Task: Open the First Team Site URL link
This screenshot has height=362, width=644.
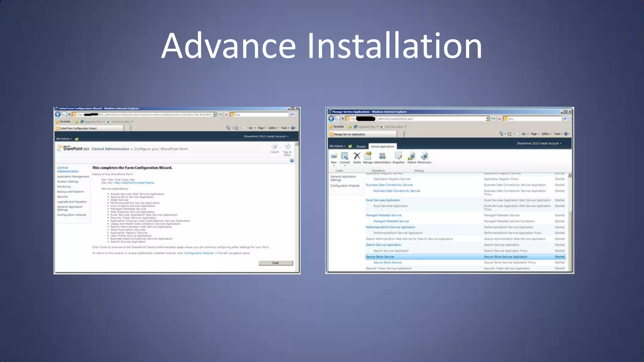Action: coord(134,183)
